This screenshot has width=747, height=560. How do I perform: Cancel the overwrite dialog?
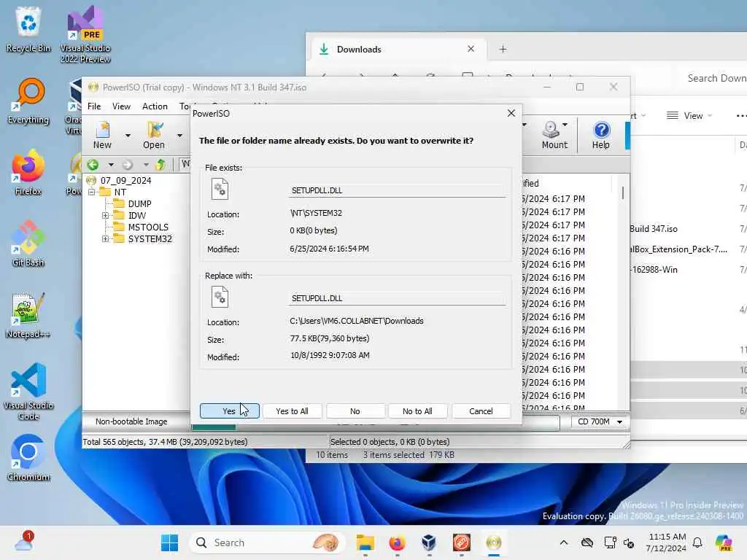481,411
